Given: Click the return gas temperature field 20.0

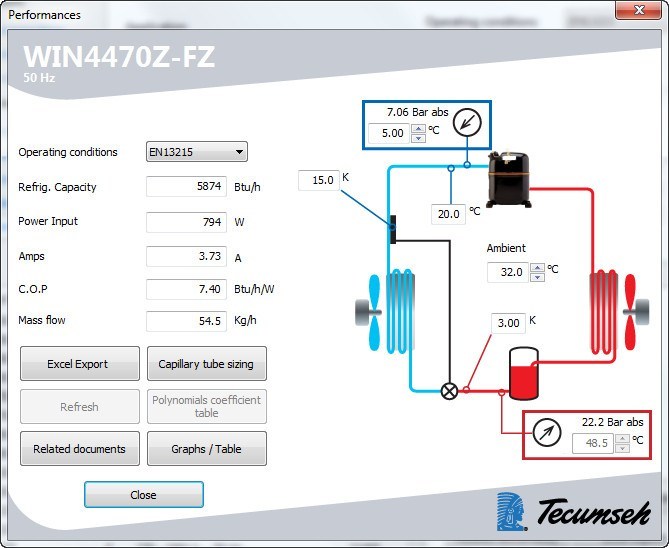Looking at the screenshot, I should point(448,214).
